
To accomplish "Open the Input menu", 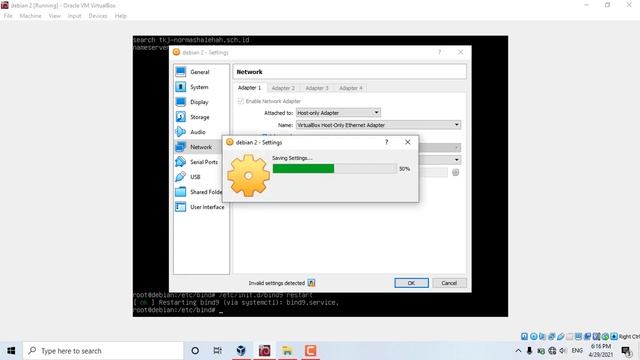I will click(74, 16).
